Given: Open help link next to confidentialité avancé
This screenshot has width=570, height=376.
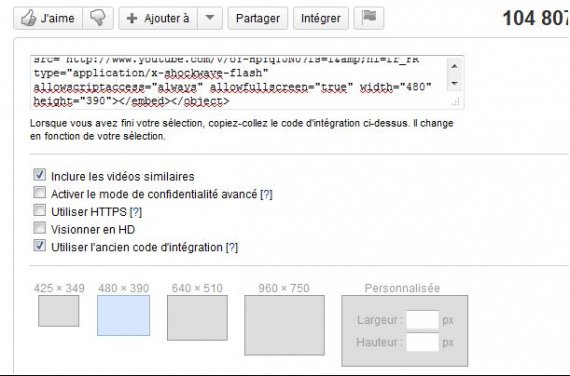Looking at the screenshot, I should [x=266, y=194].
